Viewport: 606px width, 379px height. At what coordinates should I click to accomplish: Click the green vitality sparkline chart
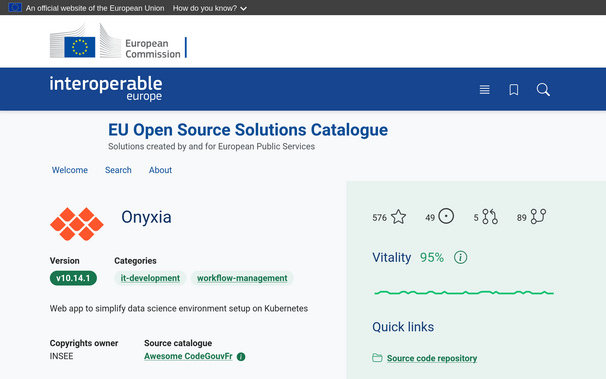pos(464,292)
